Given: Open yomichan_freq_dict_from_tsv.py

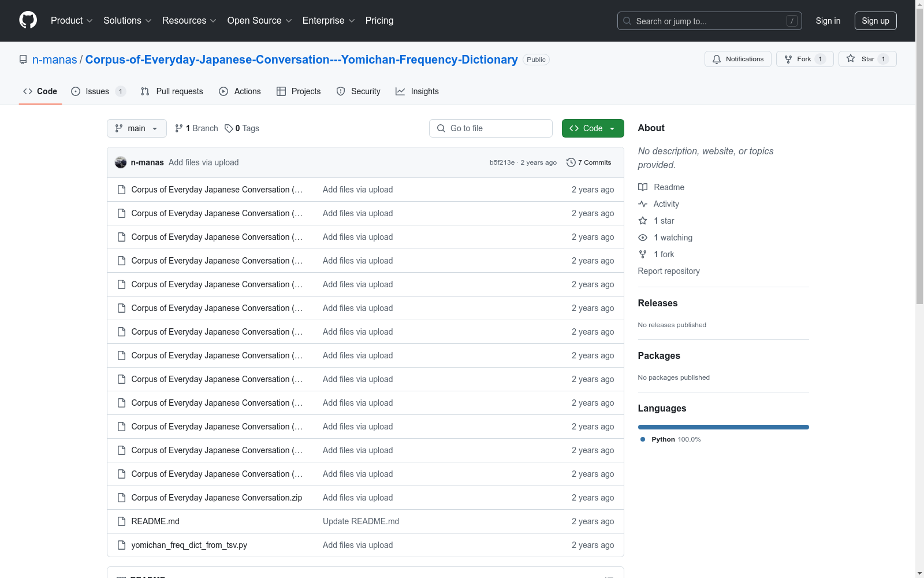Looking at the screenshot, I should coord(189,545).
